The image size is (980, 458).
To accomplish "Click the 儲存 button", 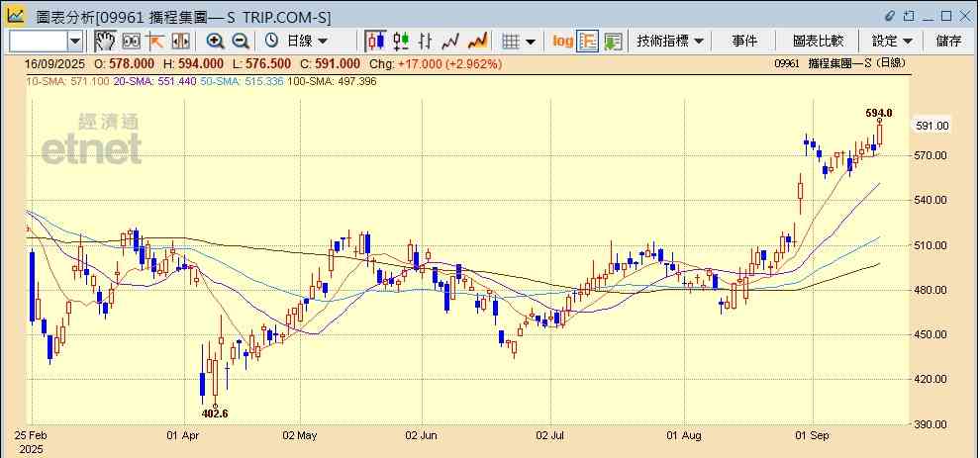I will (948, 42).
